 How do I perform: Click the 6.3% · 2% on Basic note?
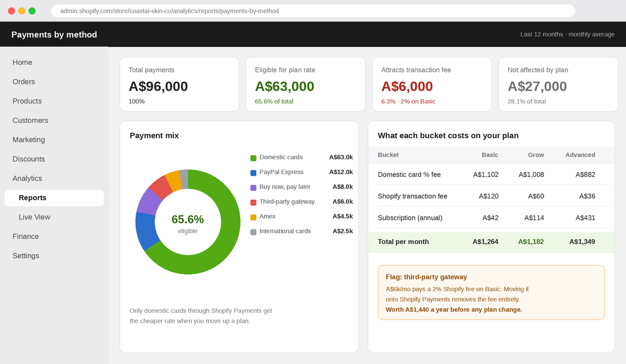click(x=408, y=101)
